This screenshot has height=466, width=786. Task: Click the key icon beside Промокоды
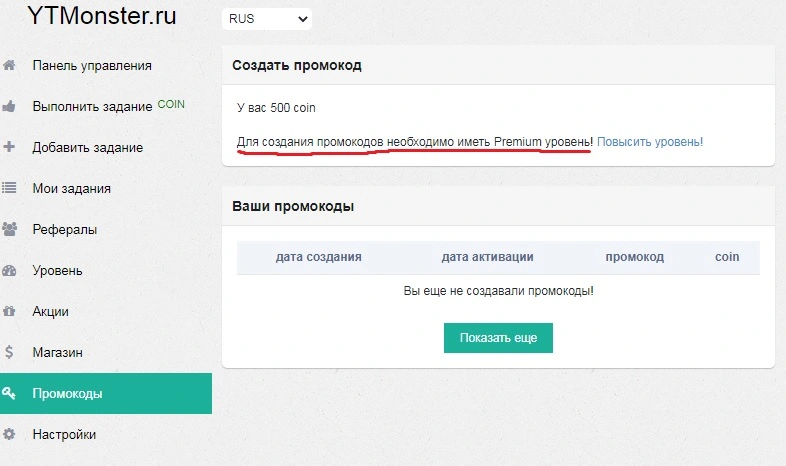(9, 393)
